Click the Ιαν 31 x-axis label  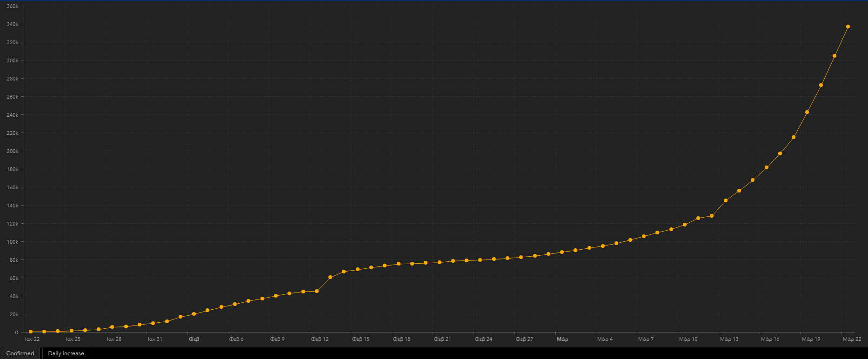click(x=155, y=339)
